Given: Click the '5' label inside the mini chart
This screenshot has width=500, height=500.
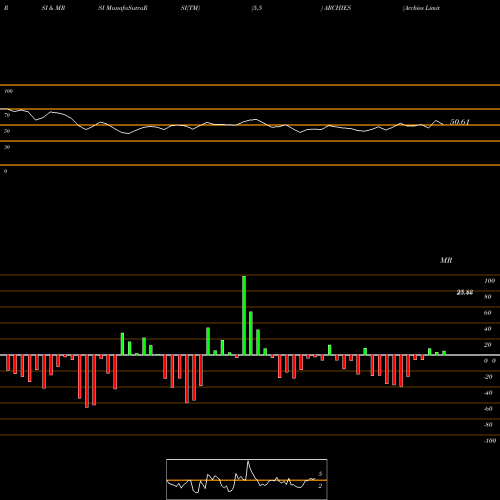Looking at the screenshot, I should [x=320, y=474].
